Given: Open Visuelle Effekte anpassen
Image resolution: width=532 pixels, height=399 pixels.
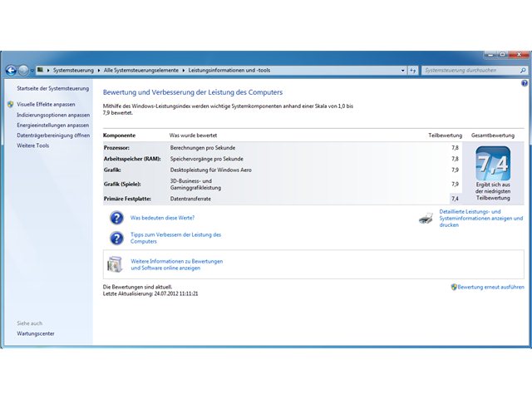Looking at the screenshot, I should click(x=46, y=104).
